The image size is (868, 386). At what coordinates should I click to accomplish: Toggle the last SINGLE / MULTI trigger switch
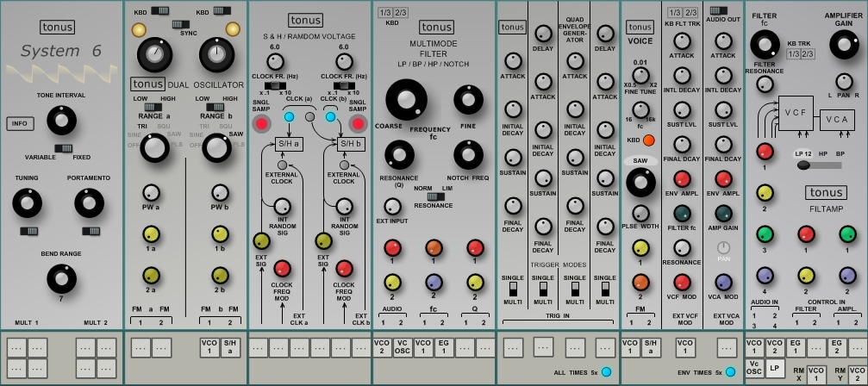(605, 289)
